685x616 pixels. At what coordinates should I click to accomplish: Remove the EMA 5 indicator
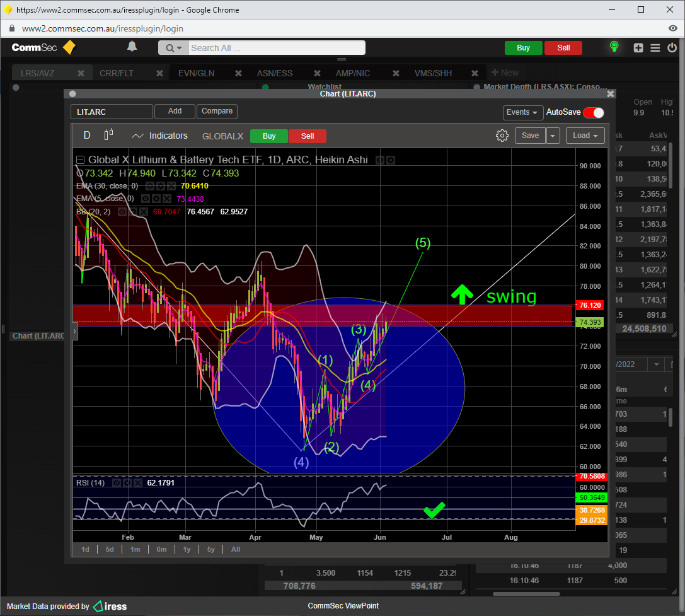[x=166, y=199]
